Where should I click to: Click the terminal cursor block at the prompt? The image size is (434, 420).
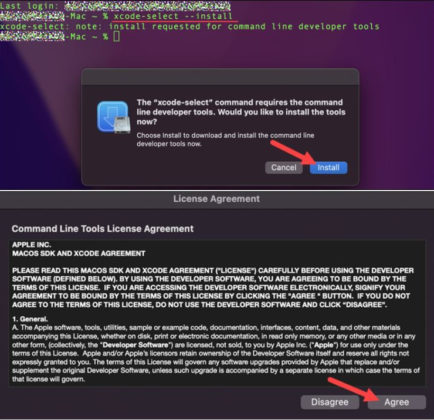116,36
